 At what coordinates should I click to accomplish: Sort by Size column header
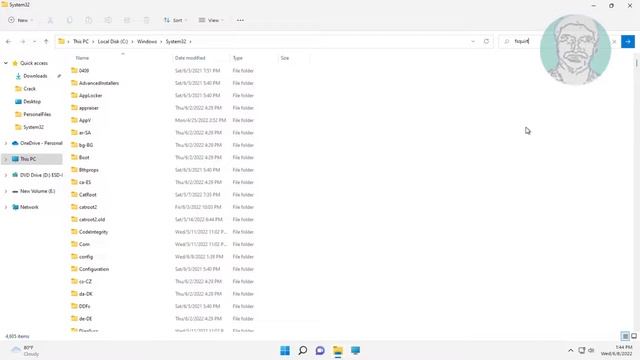[285, 58]
